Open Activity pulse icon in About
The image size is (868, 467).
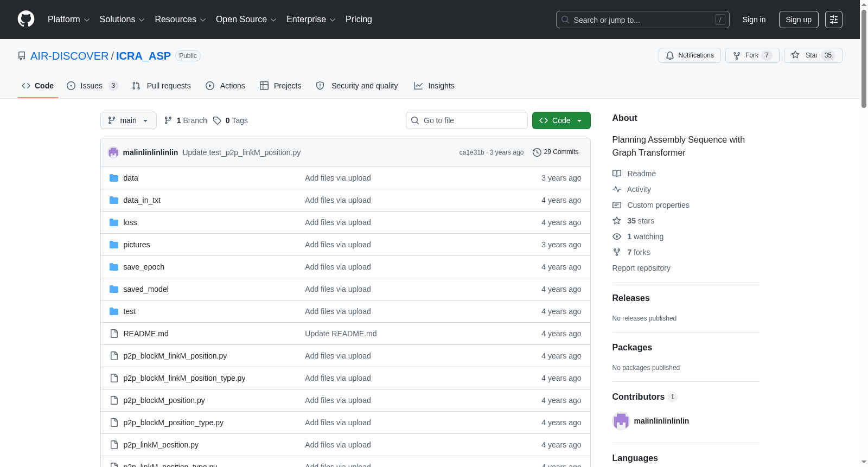[617, 189]
